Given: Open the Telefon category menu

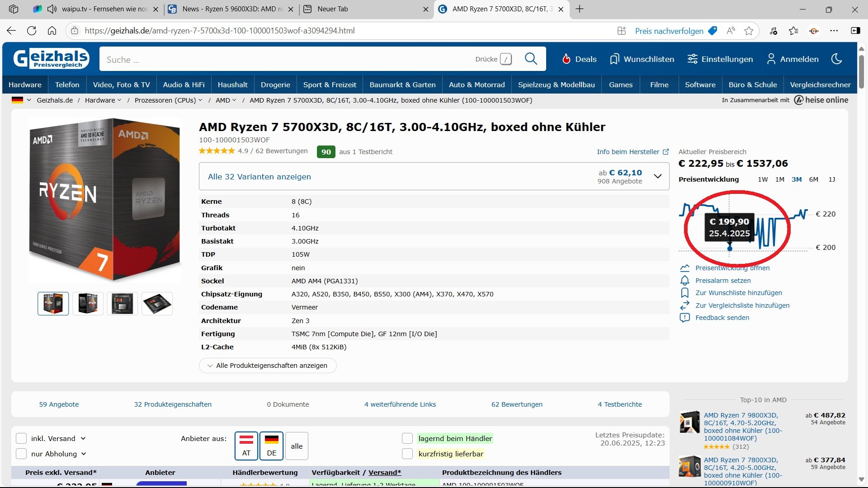Looking at the screenshot, I should coord(67,84).
